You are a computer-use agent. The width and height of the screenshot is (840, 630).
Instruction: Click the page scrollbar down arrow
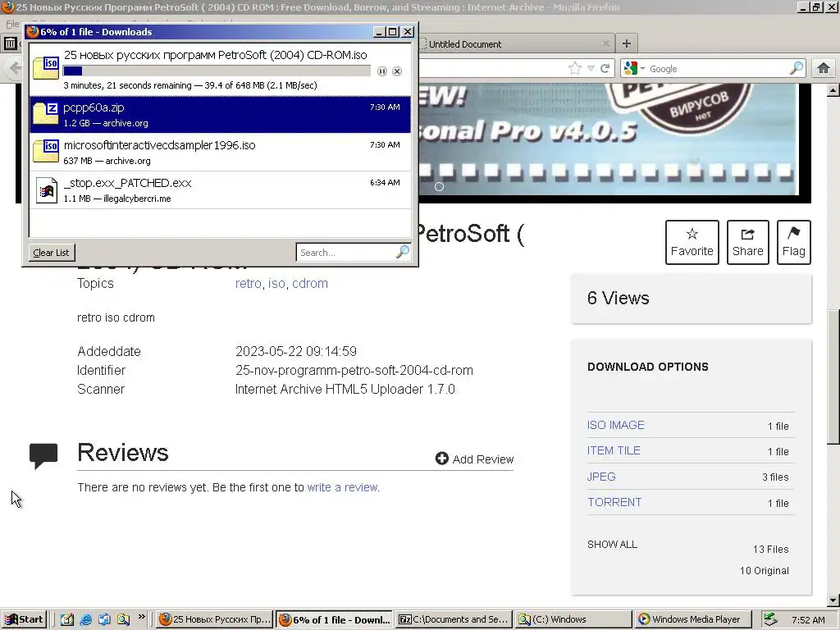833,600
